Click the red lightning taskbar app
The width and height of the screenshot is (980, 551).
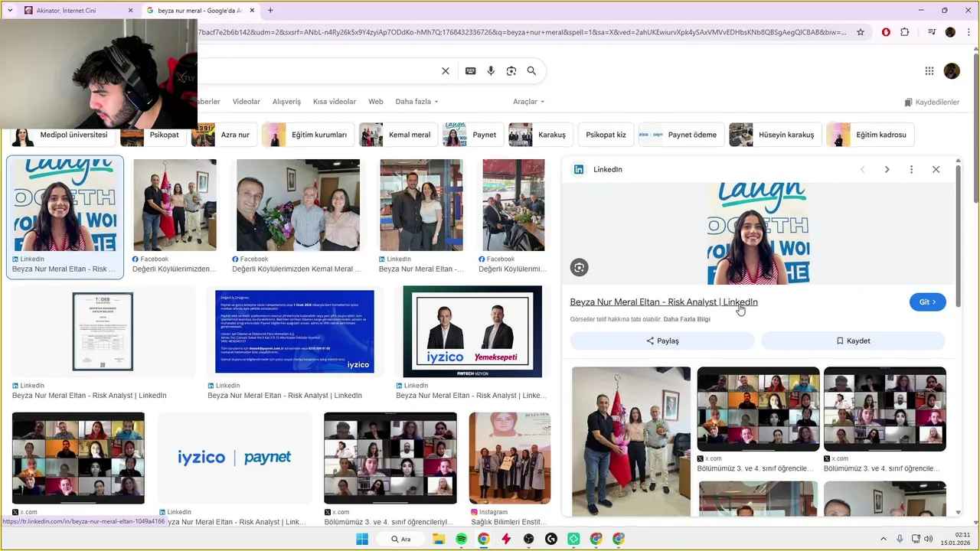(x=506, y=539)
